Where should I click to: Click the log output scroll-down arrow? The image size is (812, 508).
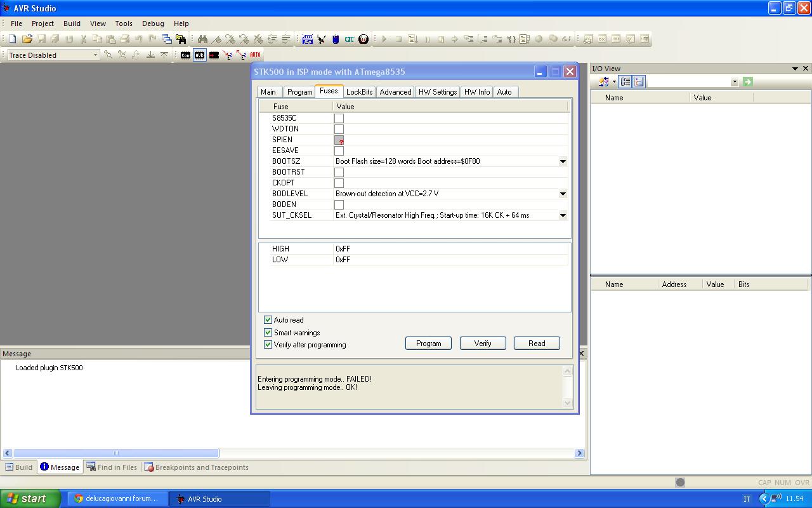coord(567,403)
